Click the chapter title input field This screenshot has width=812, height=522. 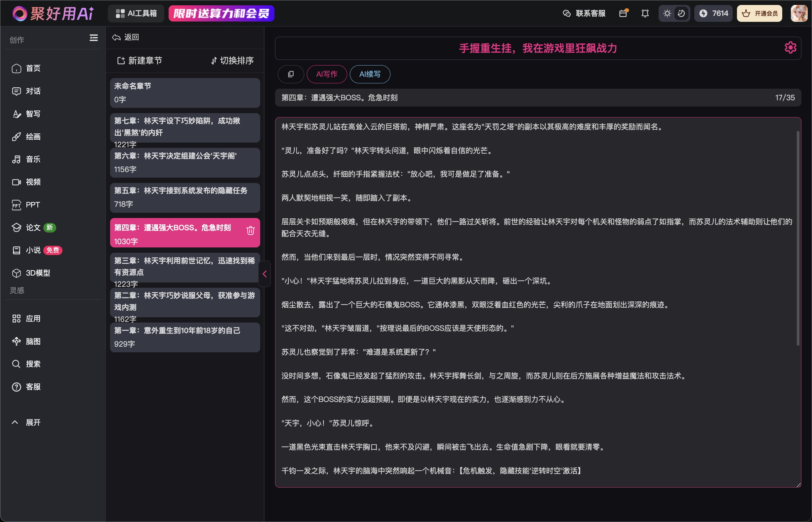tap(508, 98)
